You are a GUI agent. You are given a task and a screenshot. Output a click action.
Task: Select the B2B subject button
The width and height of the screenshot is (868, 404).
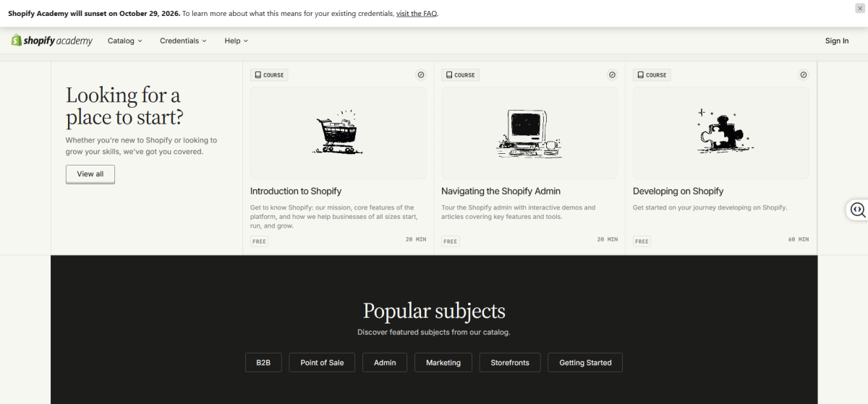coord(263,363)
